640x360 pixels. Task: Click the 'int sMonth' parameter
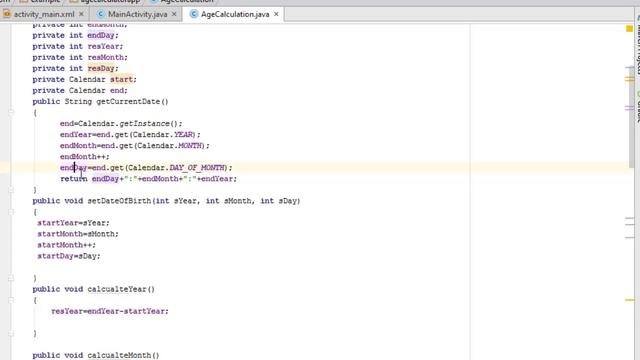pos(228,201)
